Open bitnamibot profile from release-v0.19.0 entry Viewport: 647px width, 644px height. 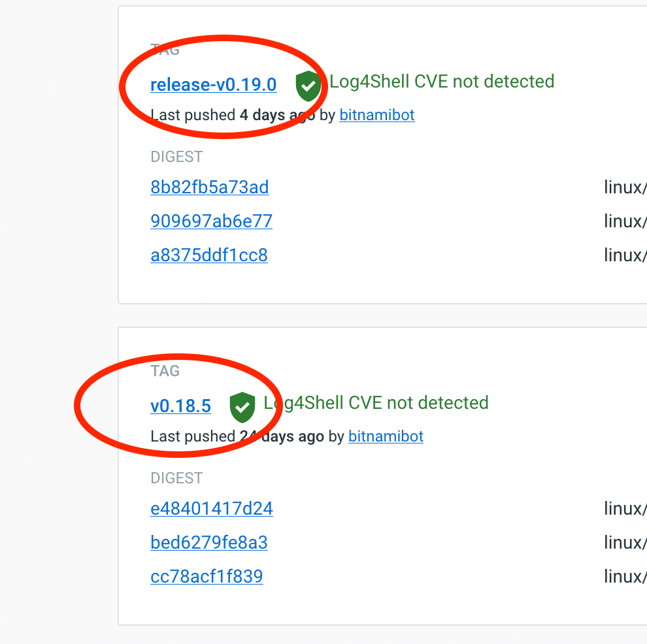pyautogui.click(x=377, y=115)
